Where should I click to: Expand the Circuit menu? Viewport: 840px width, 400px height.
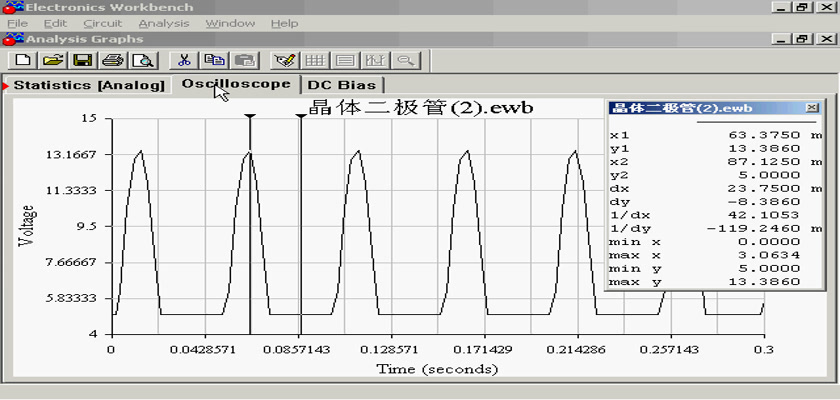(x=102, y=23)
